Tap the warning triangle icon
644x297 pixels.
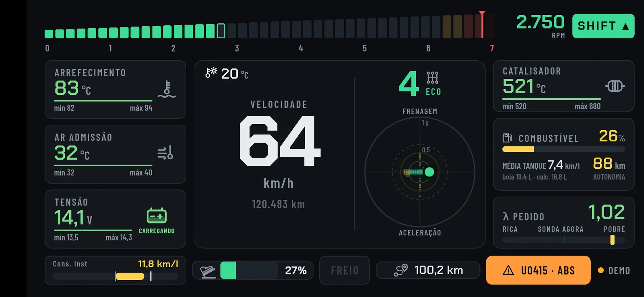pos(508,270)
